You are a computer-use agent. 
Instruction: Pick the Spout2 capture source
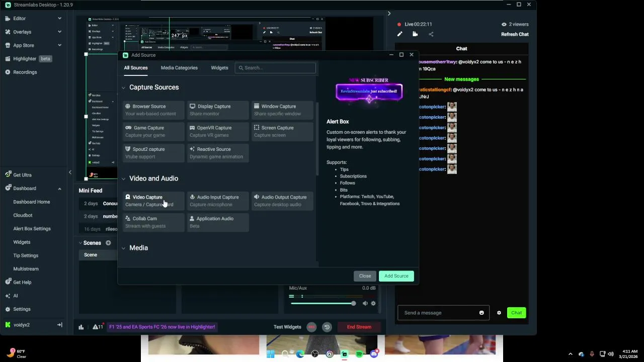153,153
